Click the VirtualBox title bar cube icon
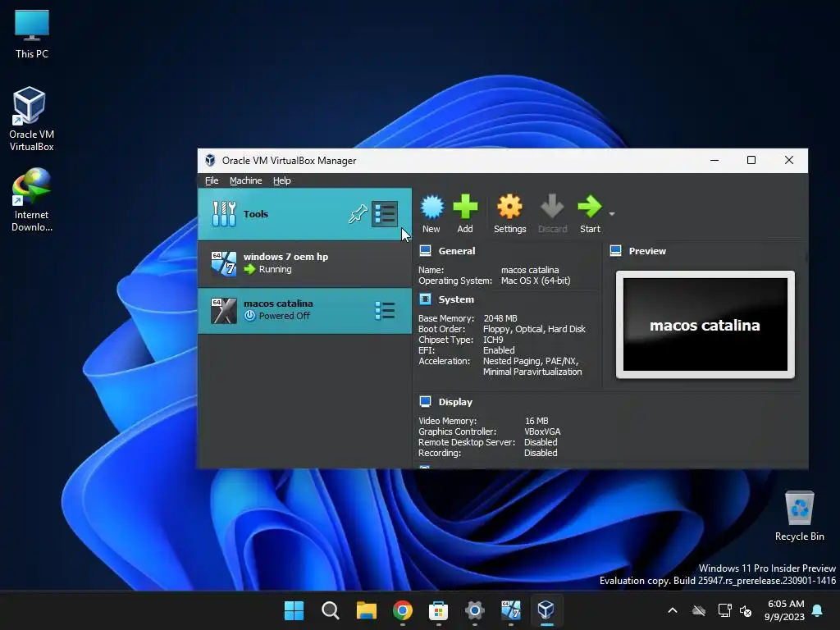Image resolution: width=840 pixels, height=630 pixels. pyautogui.click(x=210, y=160)
